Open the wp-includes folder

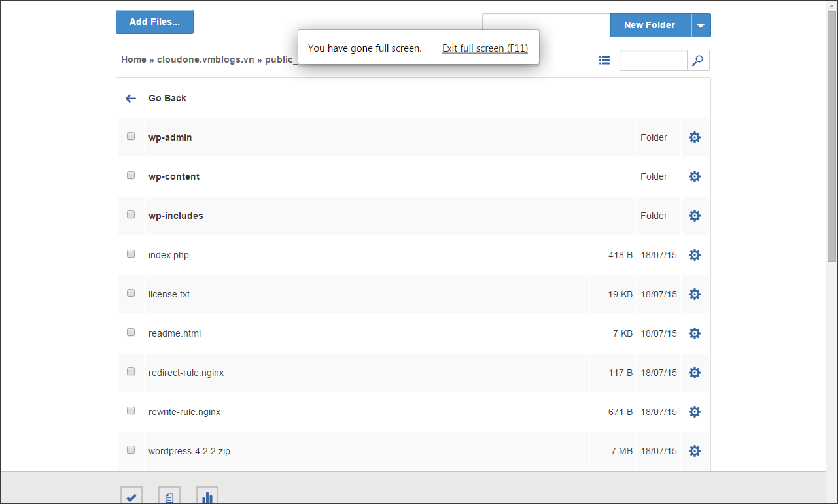175,216
